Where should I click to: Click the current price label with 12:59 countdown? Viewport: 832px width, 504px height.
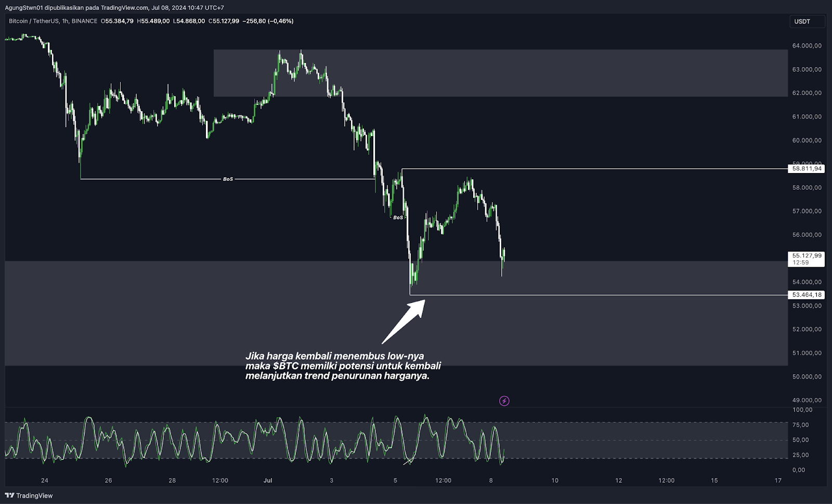pos(807,259)
